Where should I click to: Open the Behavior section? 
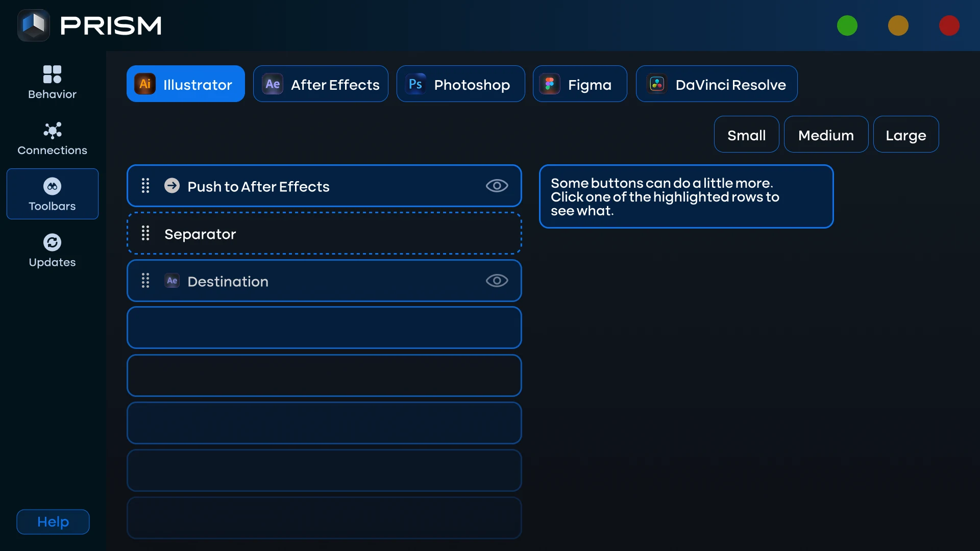pos(52,82)
